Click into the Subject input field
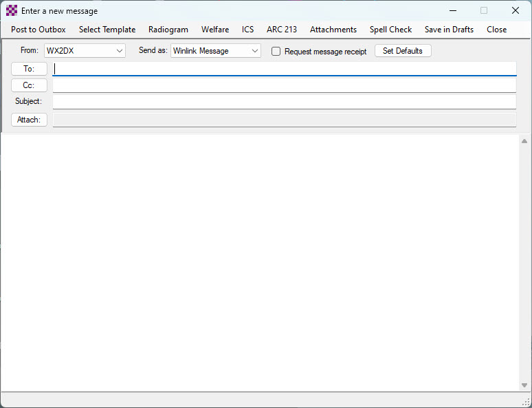Screen dimensions: 532x408 point(284,102)
